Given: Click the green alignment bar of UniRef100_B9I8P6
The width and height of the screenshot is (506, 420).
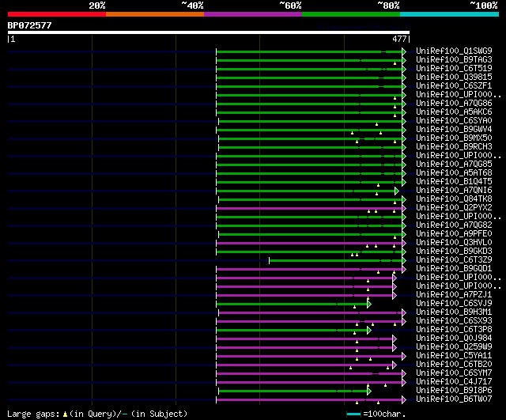Looking at the screenshot, I should click(293, 392).
